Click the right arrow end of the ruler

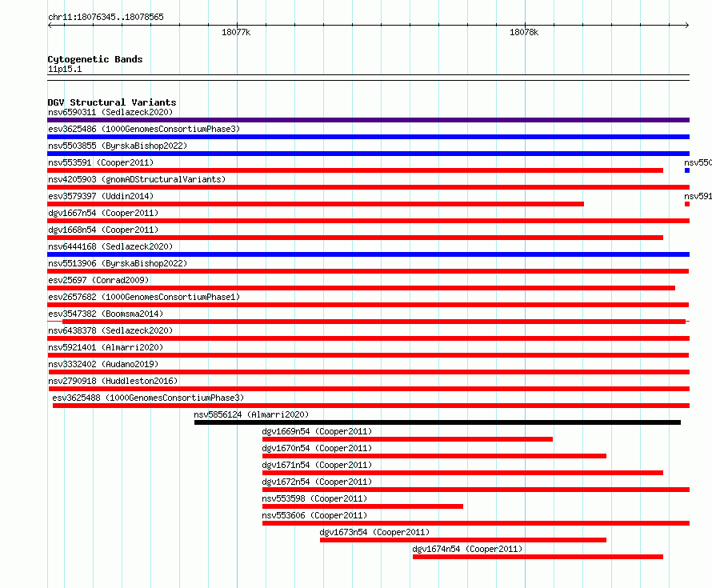687,25
